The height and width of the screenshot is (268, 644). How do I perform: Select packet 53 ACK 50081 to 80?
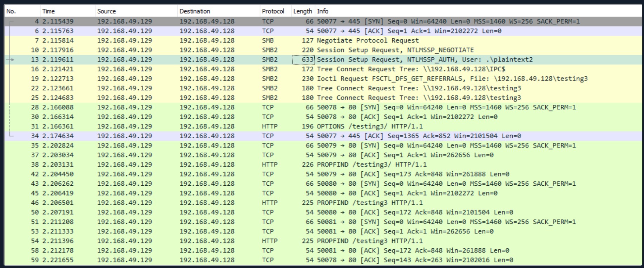point(323,231)
